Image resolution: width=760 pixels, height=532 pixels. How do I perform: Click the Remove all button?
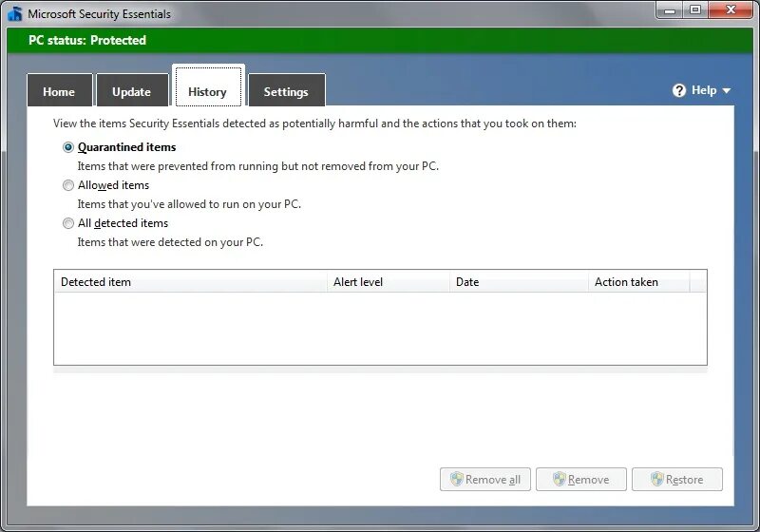point(485,479)
